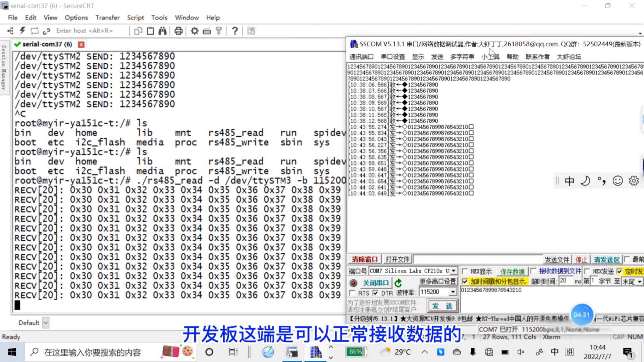Open IME settings gear icon

click(634, 181)
